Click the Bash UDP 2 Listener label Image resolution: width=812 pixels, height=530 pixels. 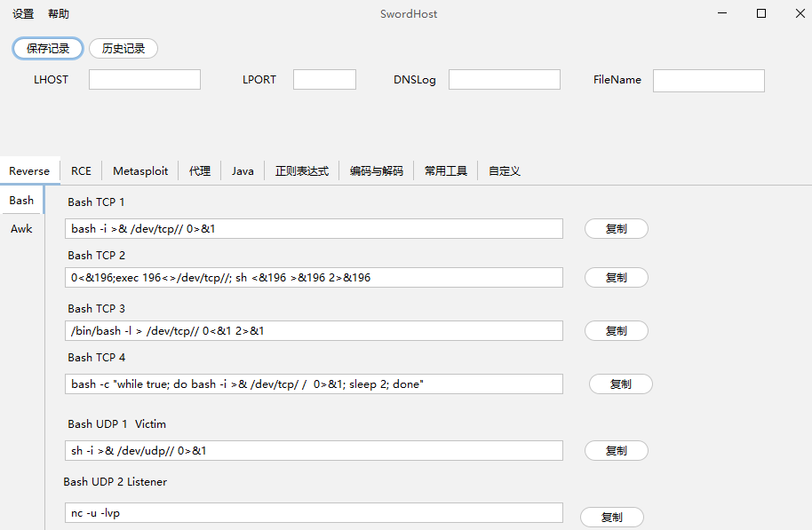point(115,482)
